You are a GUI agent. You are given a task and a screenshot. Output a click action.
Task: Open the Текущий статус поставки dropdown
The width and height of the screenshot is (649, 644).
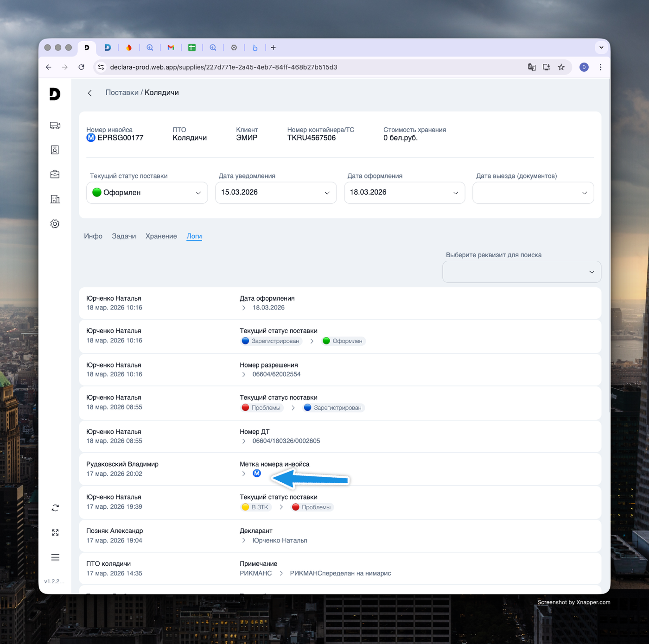(147, 193)
